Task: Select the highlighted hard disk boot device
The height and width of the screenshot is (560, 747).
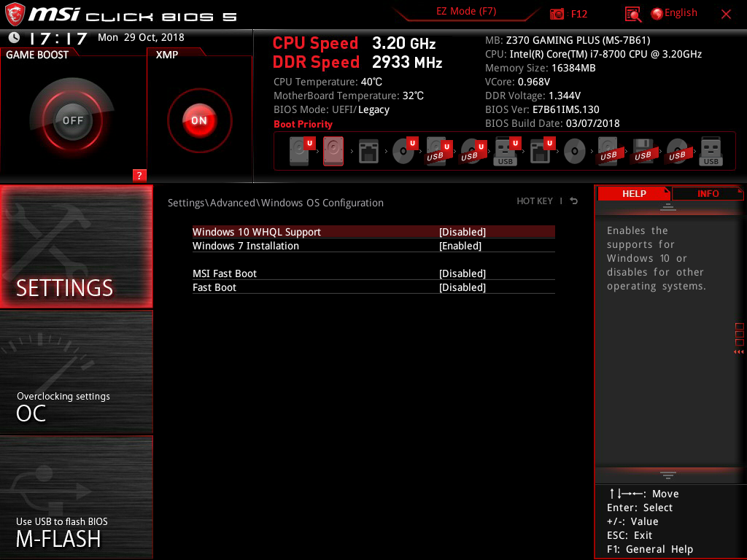Action: [x=333, y=152]
